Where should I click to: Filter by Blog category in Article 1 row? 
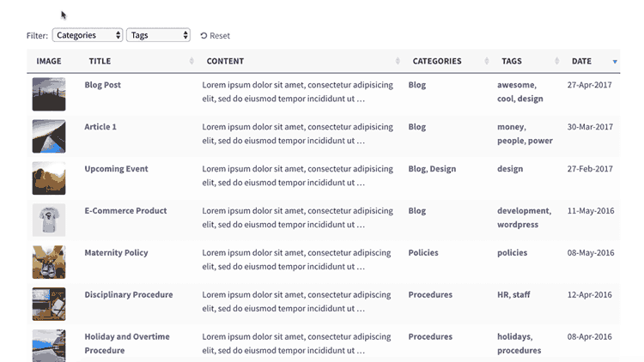pos(416,127)
